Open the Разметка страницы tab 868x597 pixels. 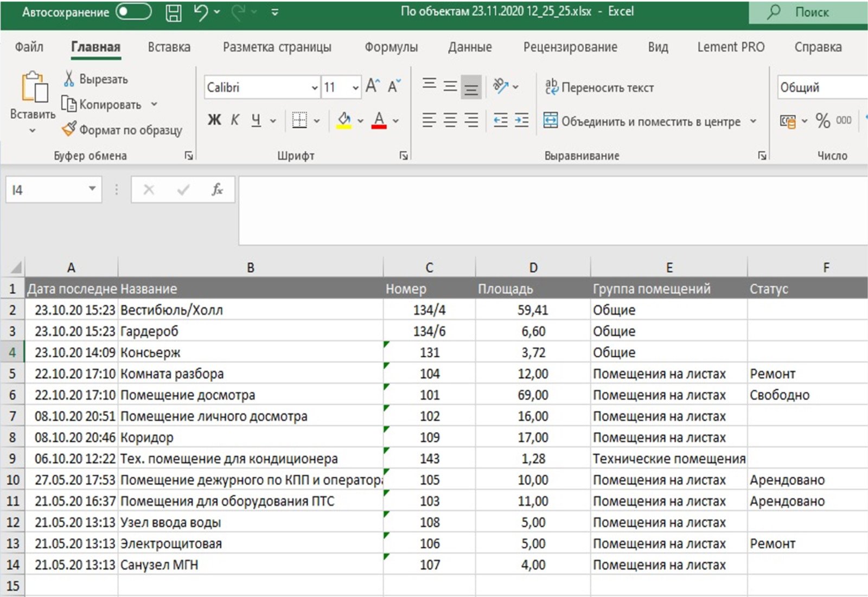pyautogui.click(x=277, y=47)
